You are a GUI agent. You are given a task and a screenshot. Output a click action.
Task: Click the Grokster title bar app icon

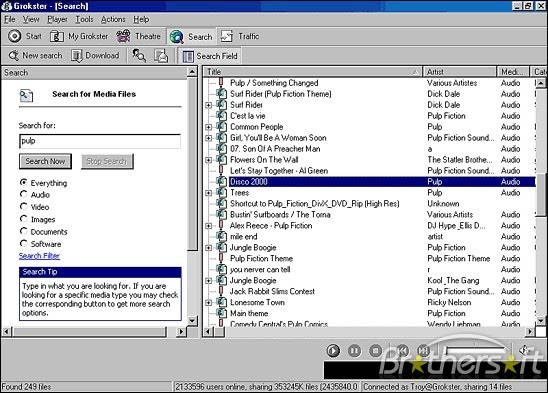pyautogui.click(x=6, y=6)
